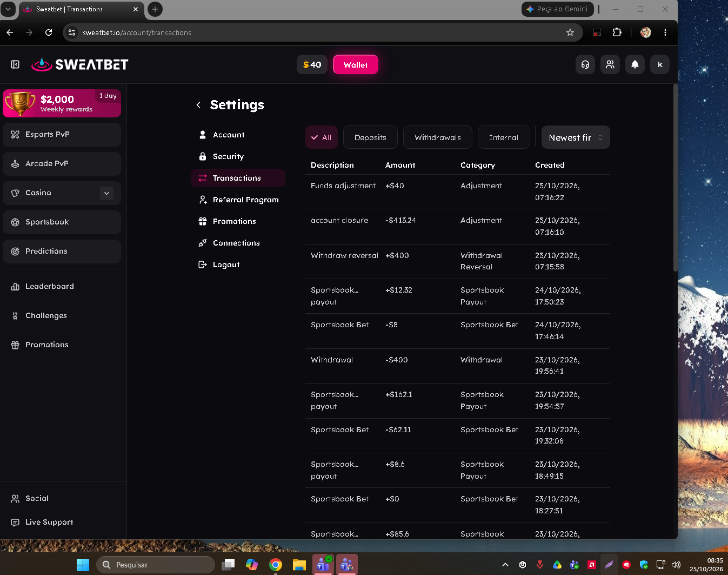728x575 pixels.
Task: Reload the page in Chrome
Action: 49,32
